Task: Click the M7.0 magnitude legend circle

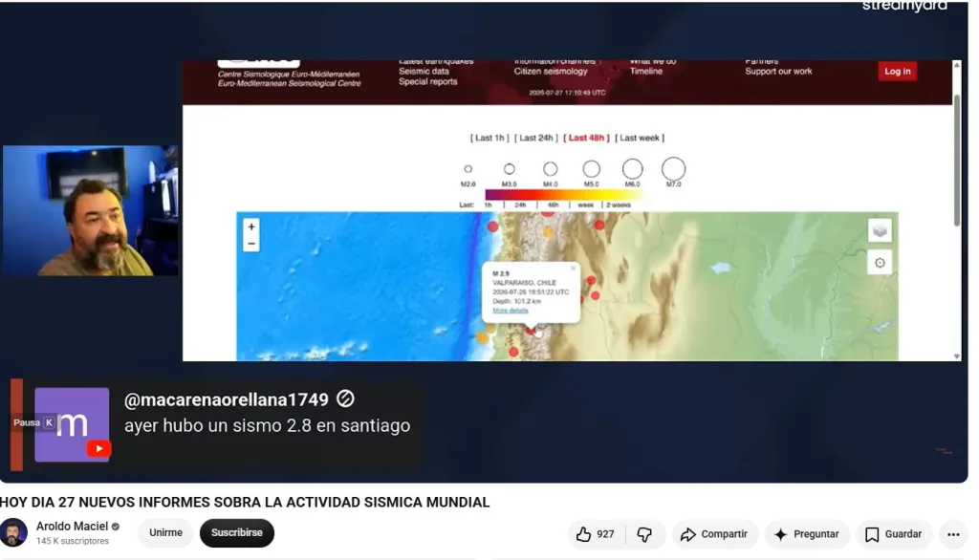Action: pyautogui.click(x=673, y=168)
